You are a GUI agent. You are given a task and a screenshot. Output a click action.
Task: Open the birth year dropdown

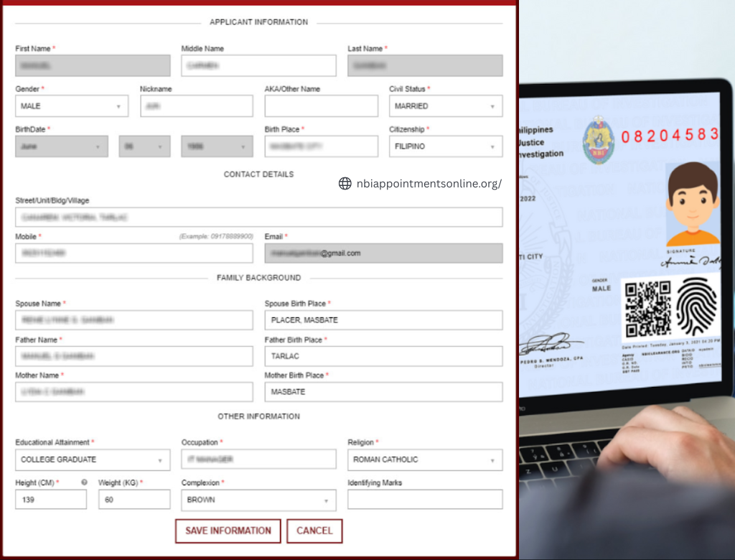217,146
